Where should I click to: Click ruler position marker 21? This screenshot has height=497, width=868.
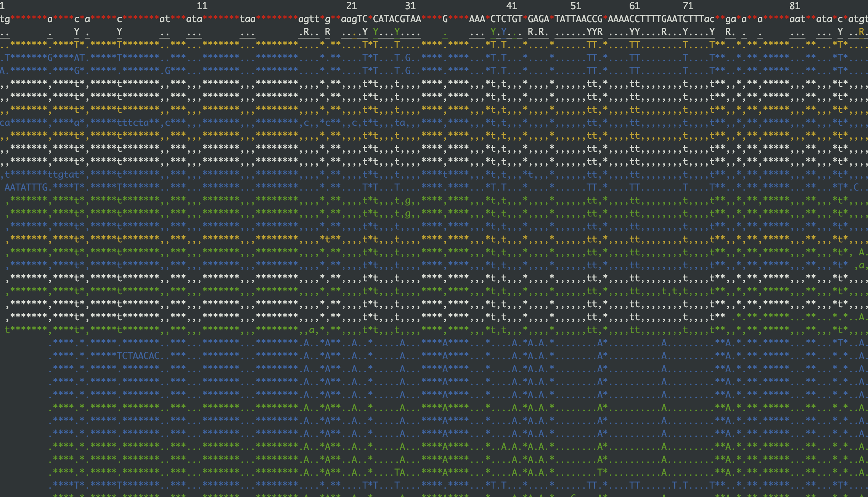[x=352, y=6]
